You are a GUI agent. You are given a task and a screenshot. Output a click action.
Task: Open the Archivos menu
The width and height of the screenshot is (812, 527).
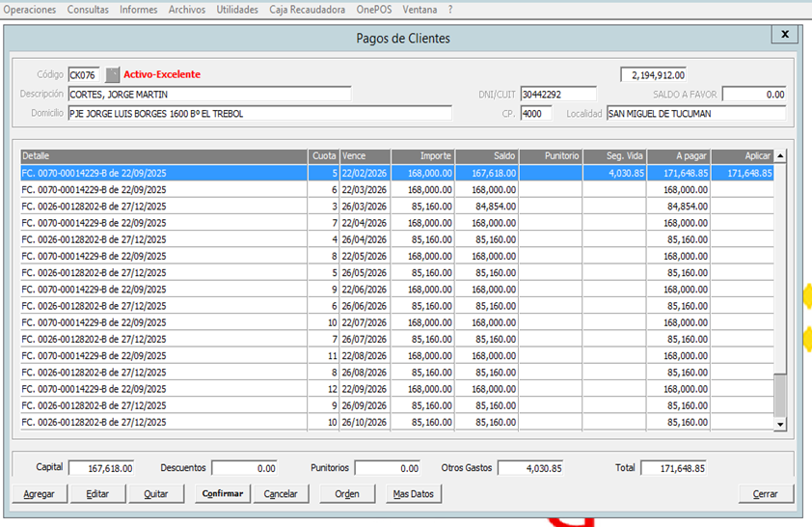click(187, 10)
